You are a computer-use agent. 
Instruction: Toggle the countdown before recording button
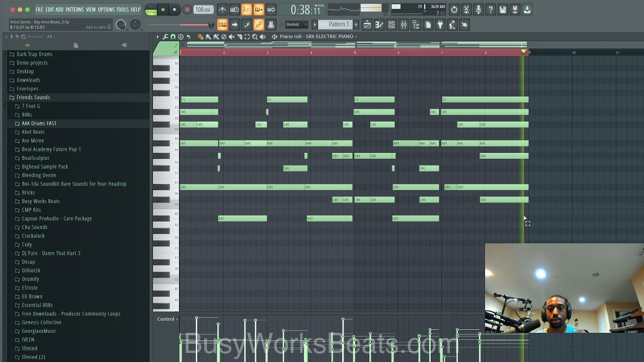click(x=247, y=10)
